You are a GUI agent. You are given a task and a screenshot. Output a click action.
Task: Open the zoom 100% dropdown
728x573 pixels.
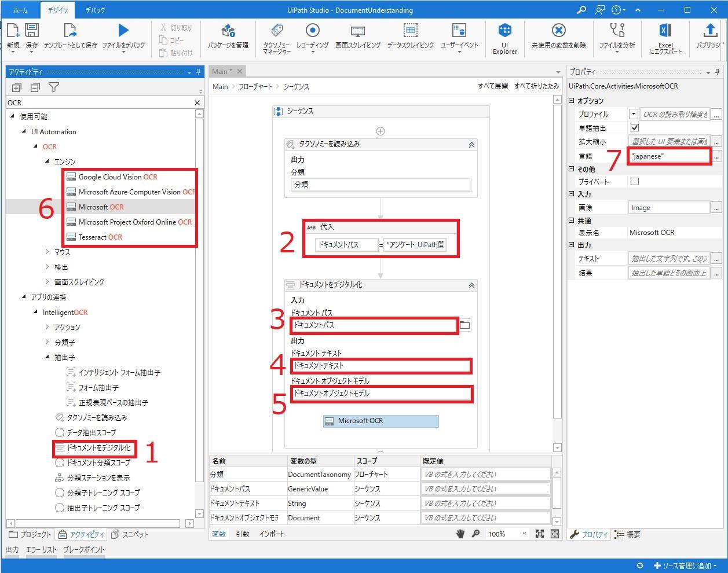click(x=524, y=534)
